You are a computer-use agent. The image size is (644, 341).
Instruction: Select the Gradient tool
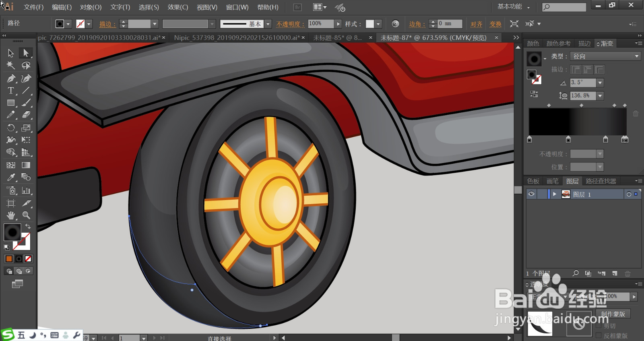pos(26,165)
